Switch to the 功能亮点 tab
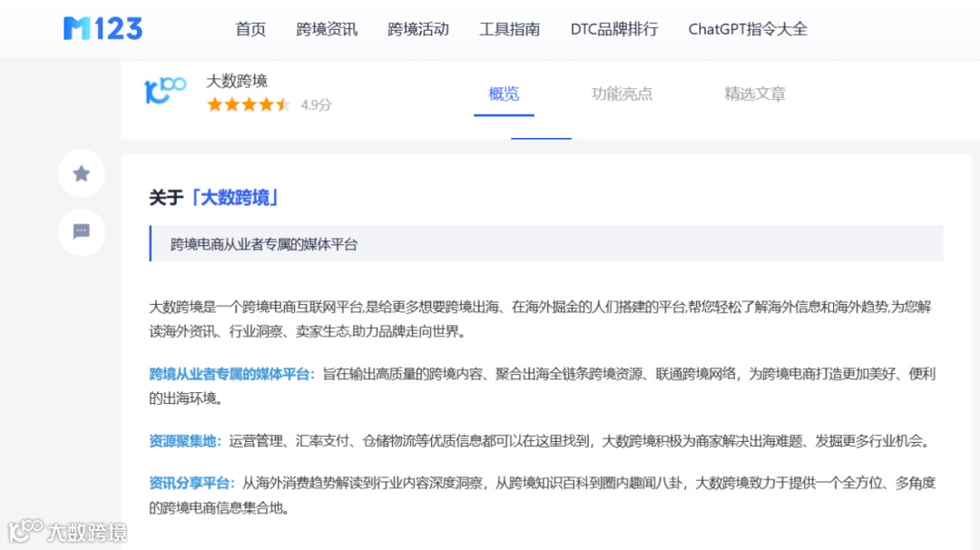The image size is (980, 550). 622,93
